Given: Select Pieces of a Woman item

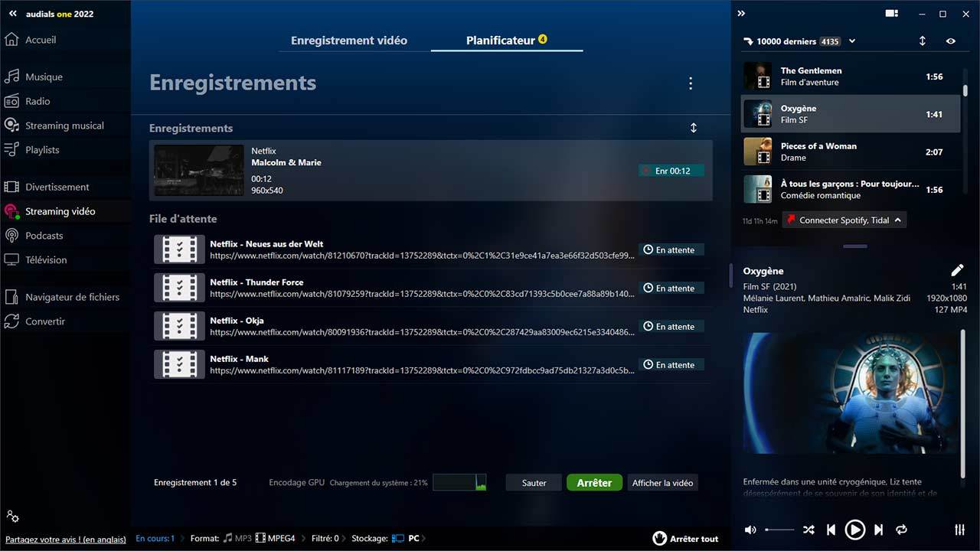Looking at the screenshot, I should coord(850,152).
